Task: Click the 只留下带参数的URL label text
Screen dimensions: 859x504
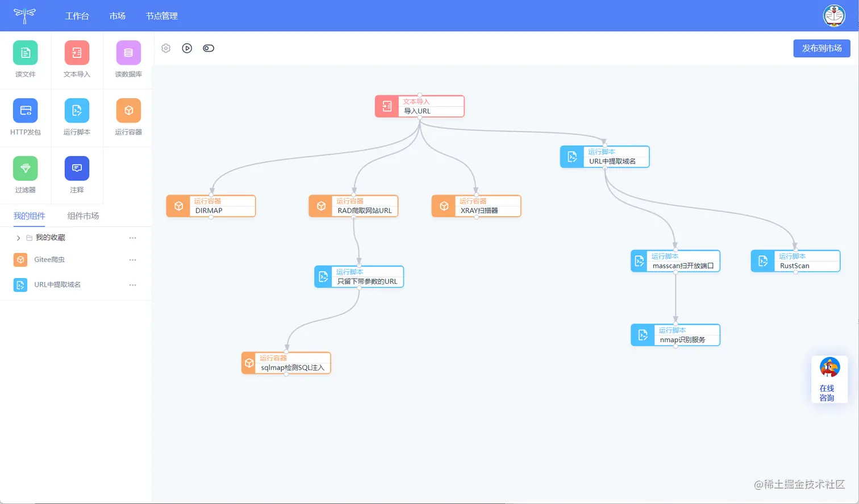Action: tap(367, 282)
